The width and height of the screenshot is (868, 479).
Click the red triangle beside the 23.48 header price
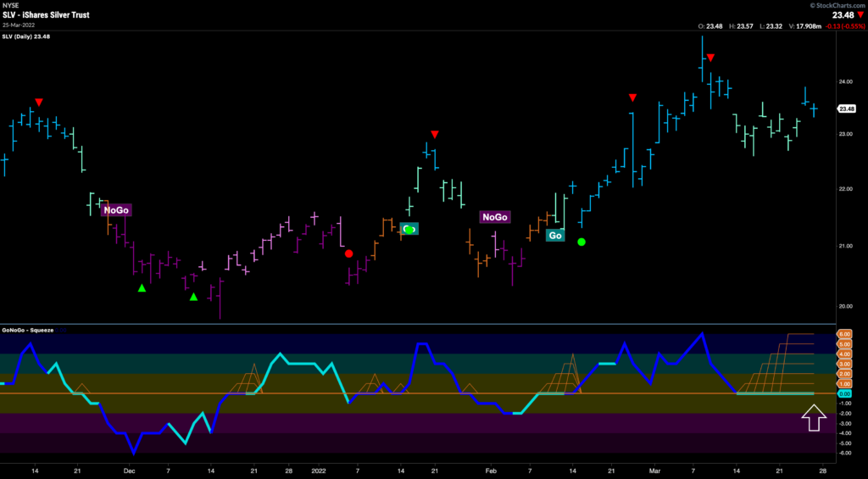coord(860,15)
